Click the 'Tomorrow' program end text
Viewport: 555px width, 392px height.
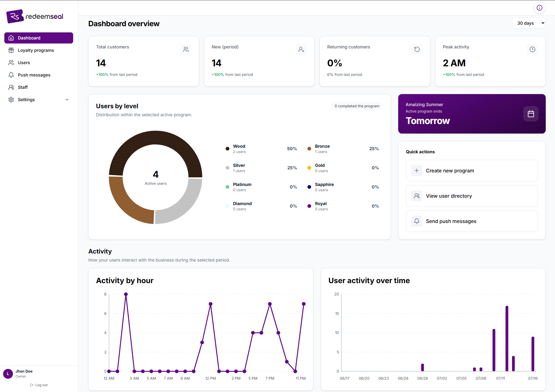428,121
